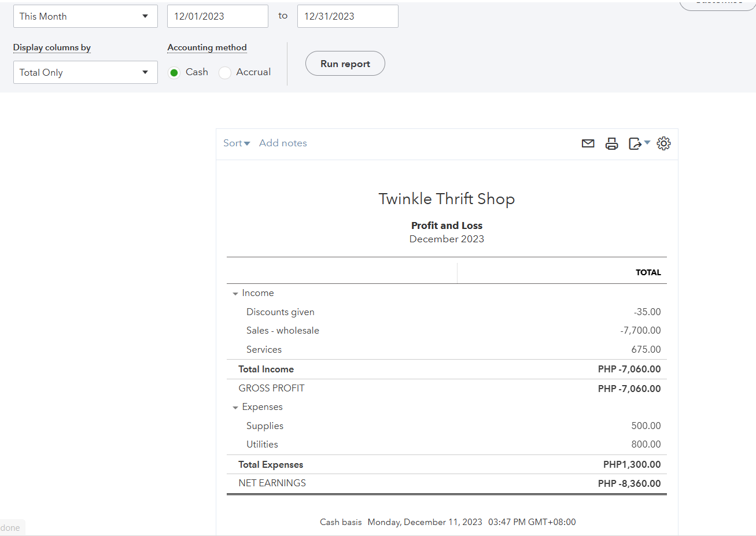Open the This Month period dropdown

[x=85, y=16]
